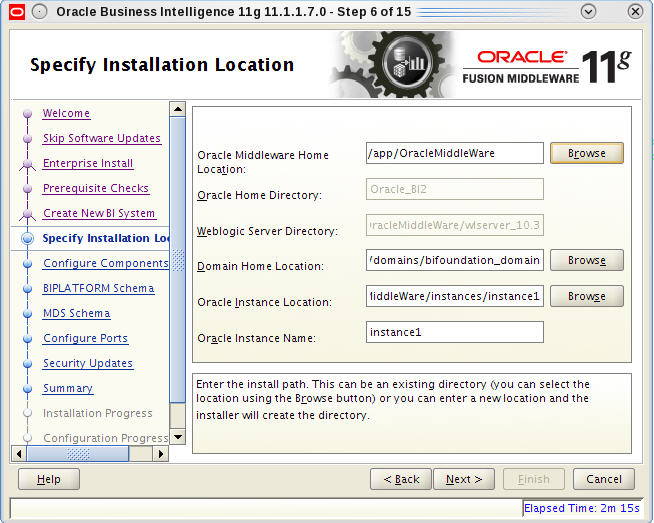Viewport: 654px width, 523px height.
Task: Click the Oracle window menu icon in title bar
Action: pos(17,12)
